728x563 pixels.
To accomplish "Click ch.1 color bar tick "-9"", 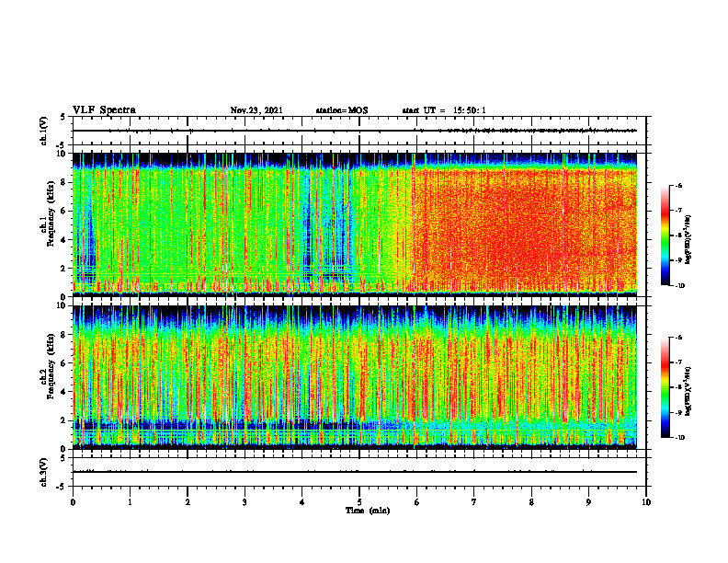I will point(679,260).
